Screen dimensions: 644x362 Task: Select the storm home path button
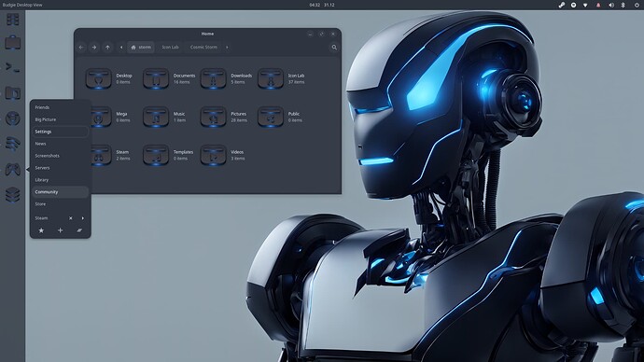141,48
